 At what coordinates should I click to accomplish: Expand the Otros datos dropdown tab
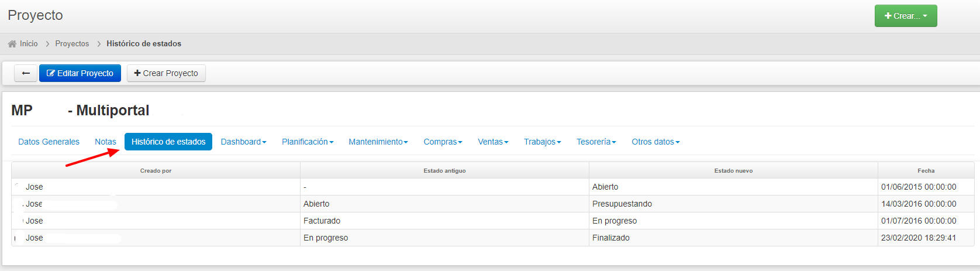coord(655,142)
